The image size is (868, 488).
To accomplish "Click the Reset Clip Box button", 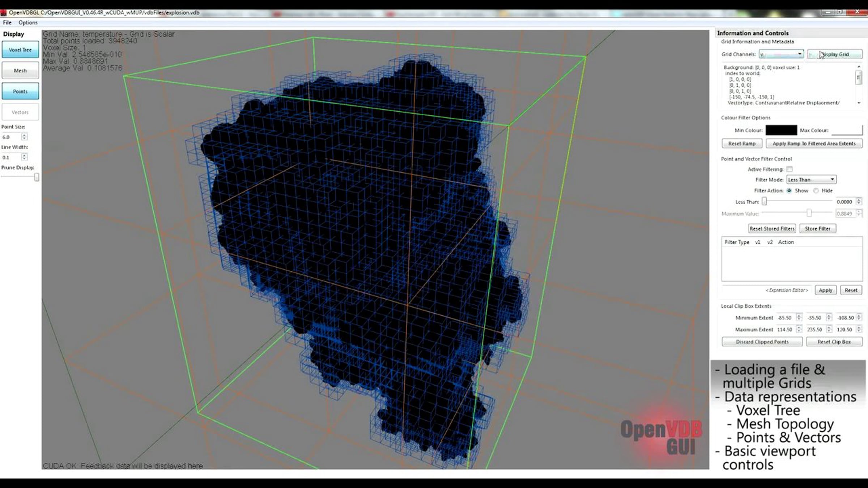I will tap(834, 342).
